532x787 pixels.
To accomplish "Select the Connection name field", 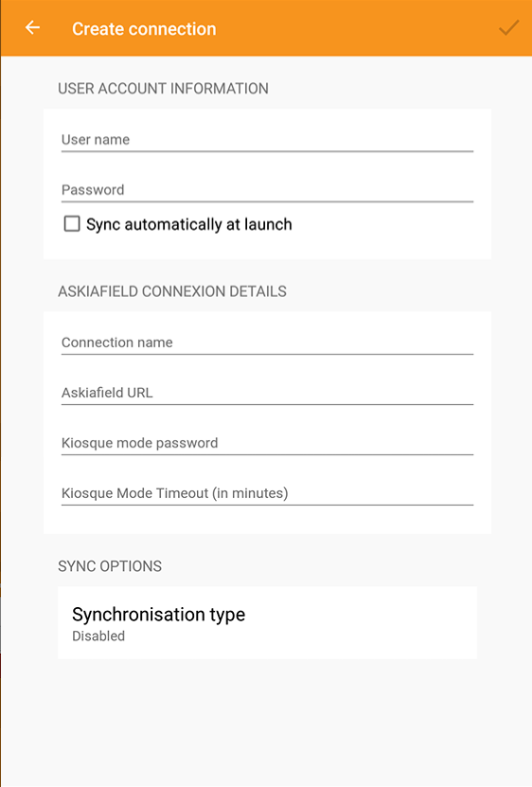I will [267, 342].
